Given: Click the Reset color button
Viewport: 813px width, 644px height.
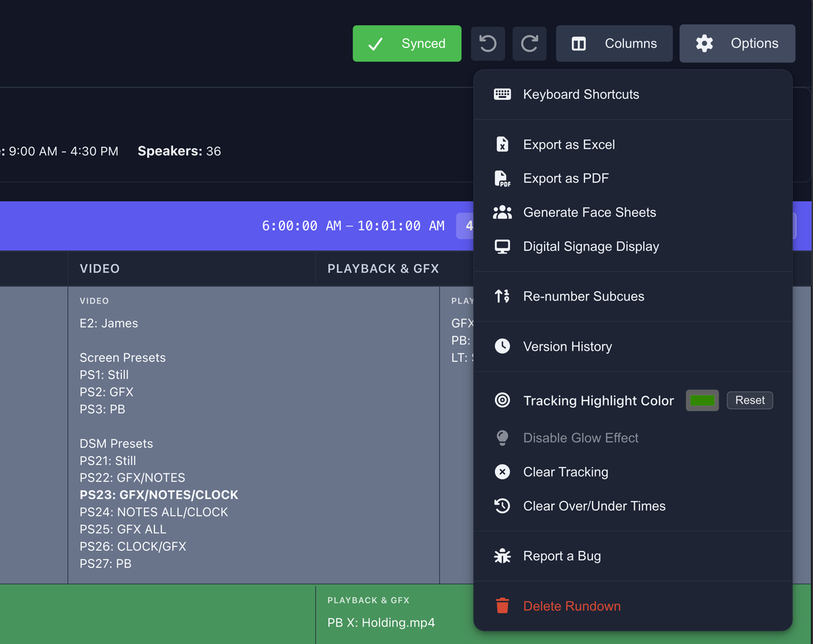Looking at the screenshot, I should click(x=749, y=400).
